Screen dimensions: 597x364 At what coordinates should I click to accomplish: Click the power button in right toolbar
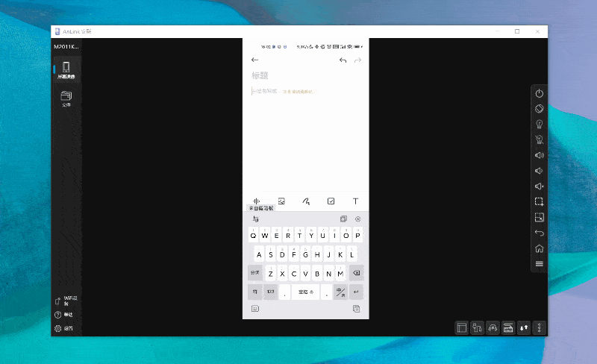(x=539, y=93)
